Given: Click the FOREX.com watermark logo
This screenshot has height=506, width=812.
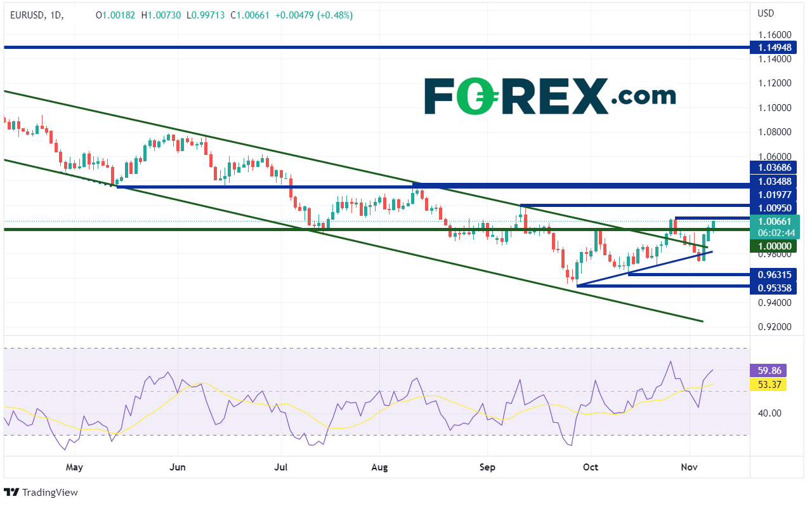Looking at the screenshot, I should (549, 96).
